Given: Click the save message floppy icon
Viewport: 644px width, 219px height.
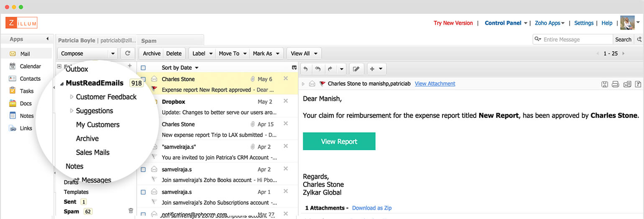Looking at the screenshot, I should (x=604, y=84).
